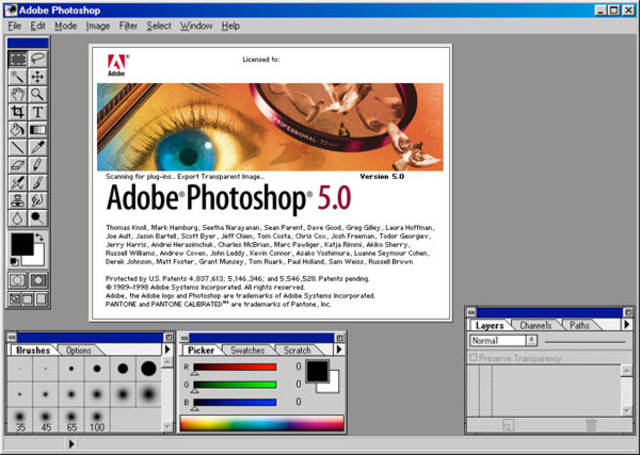Select the Hand tool
Image resolution: width=640 pixels, height=455 pixels.
pyautogui.click(x=18, y=94)
